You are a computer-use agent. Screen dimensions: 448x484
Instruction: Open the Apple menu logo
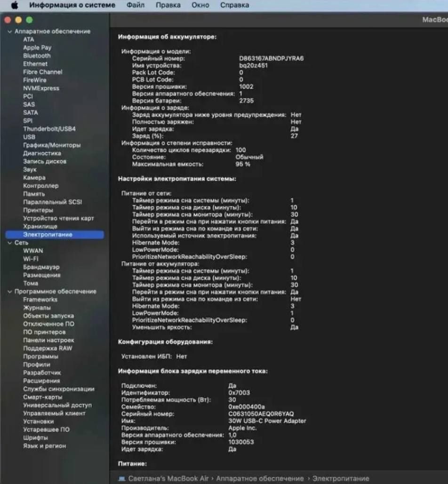(x=15, y=5)
